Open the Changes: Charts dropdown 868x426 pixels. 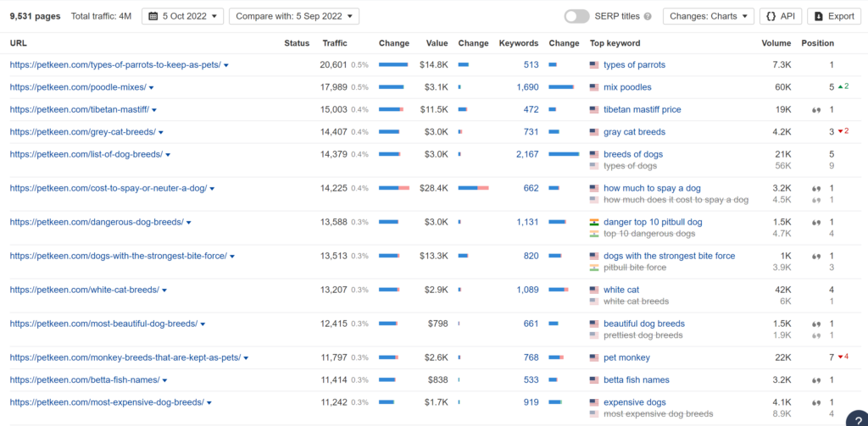[x=709, y=16]
